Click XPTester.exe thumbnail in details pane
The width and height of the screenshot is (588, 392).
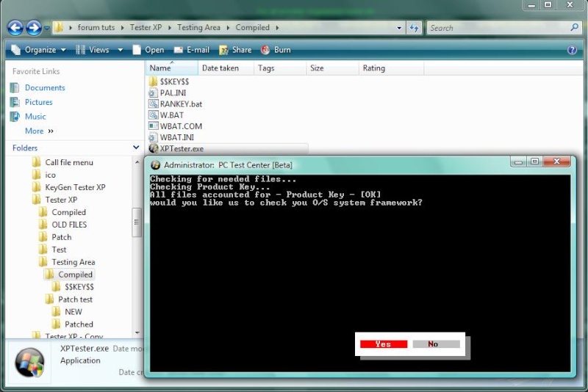[x=29, y=362]
